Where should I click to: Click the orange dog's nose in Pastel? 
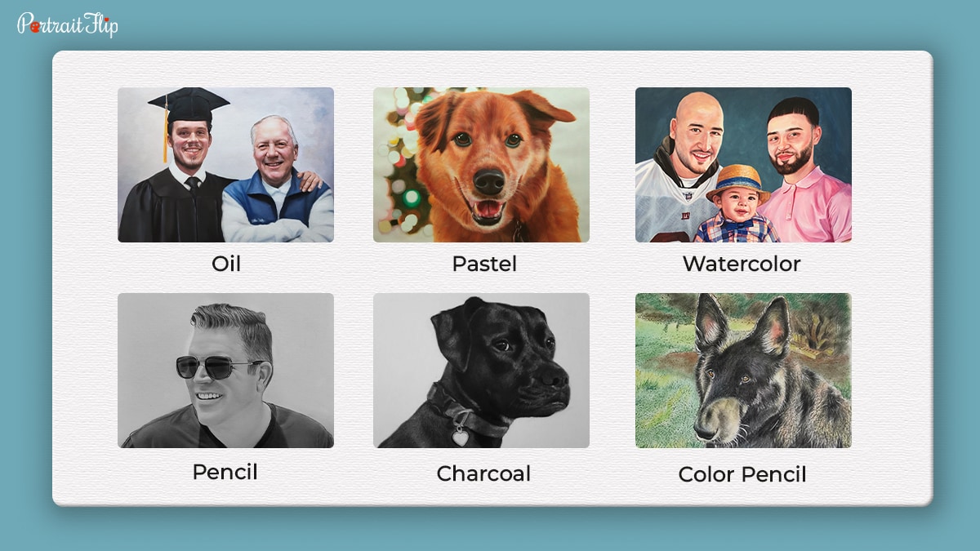tap(489, 181)
